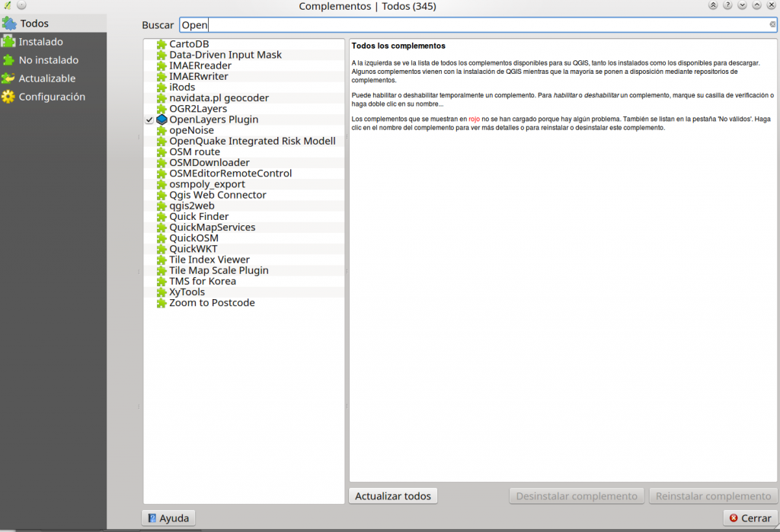The width and height of the screenshot is (780, 532).
Task: Click the Tile Map Scale Plugin icon
Action: tap(161, 270)
